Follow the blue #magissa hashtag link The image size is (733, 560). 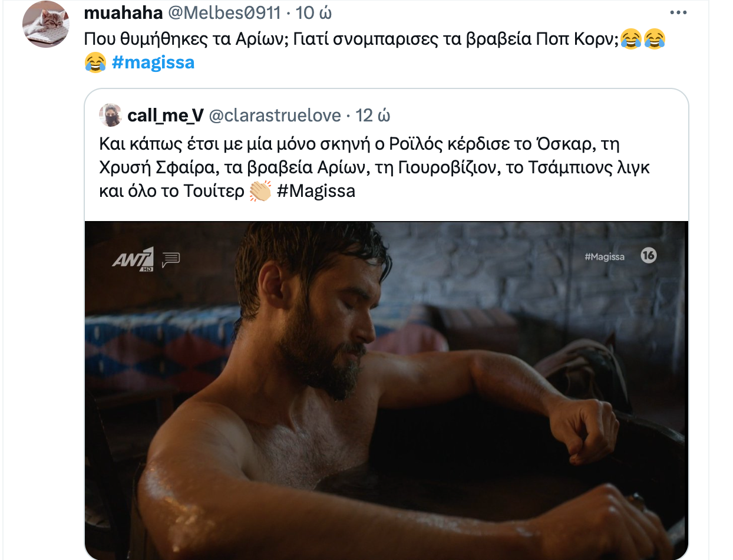153,62
